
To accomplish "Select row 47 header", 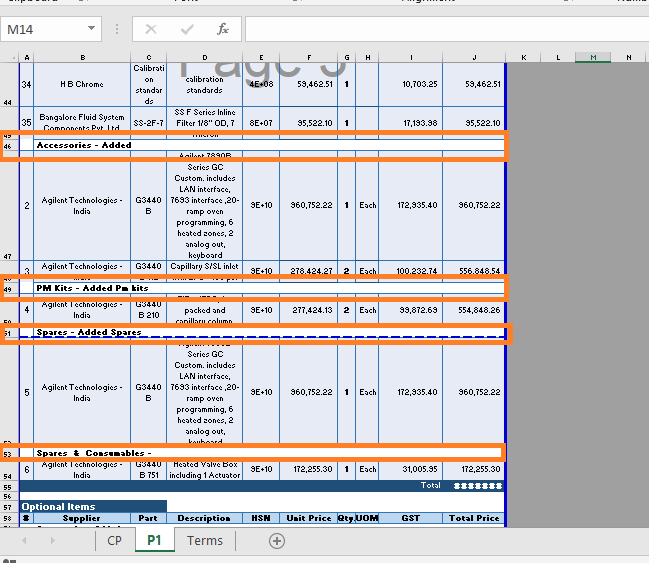I will tap(9, 211).
